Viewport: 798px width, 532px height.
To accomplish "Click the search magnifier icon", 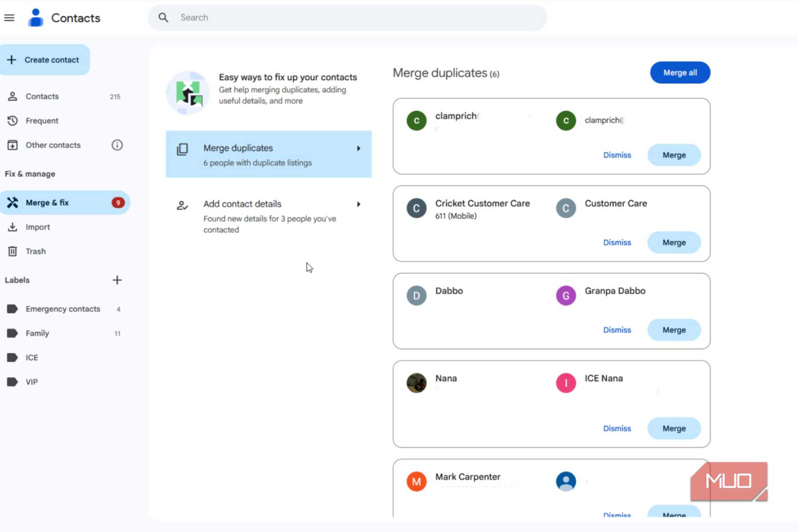I will click(x=163, y=17).
